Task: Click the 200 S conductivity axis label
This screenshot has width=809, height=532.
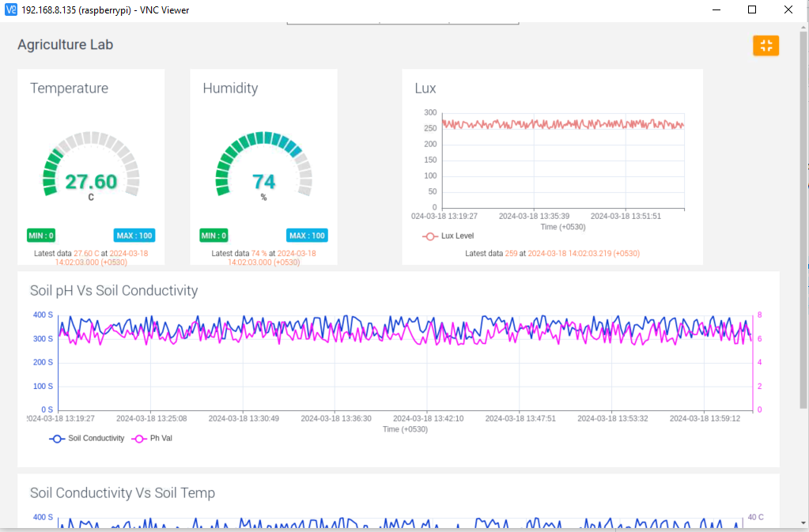Action: point(43,362)
